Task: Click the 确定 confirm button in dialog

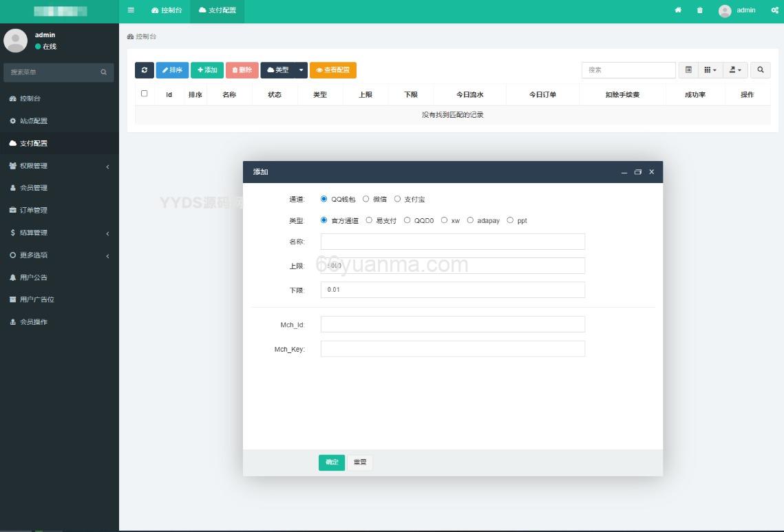Action: point(331,462)
